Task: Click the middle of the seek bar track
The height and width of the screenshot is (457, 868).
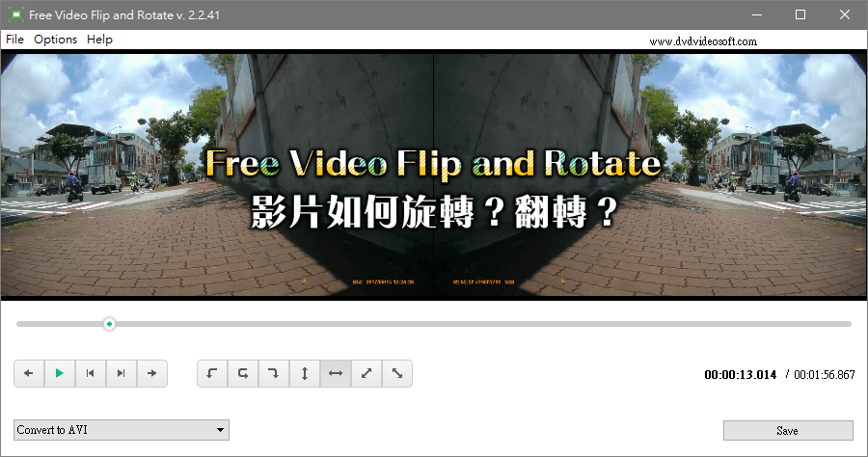Action: point(434,324)
